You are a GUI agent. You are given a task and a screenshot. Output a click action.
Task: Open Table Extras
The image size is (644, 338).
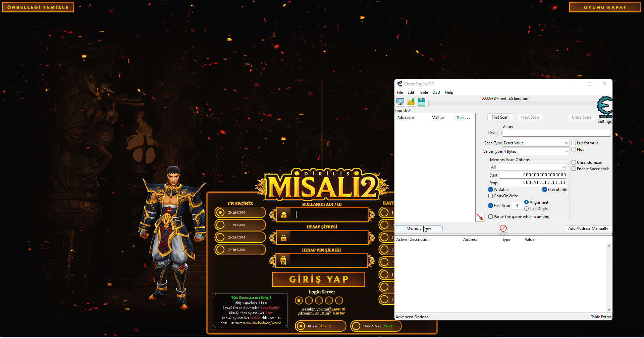601,317
